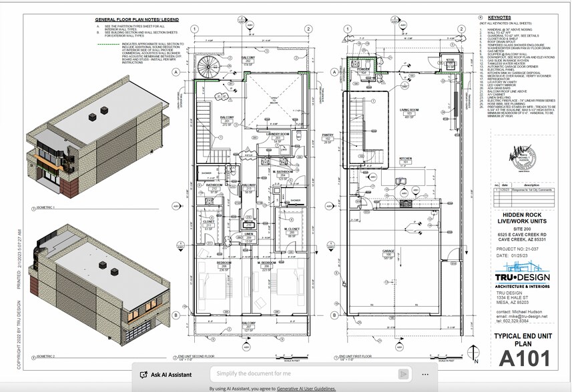
Task: Click the LIVING ROOM label on the plan
Action: (x=404, y=111)
